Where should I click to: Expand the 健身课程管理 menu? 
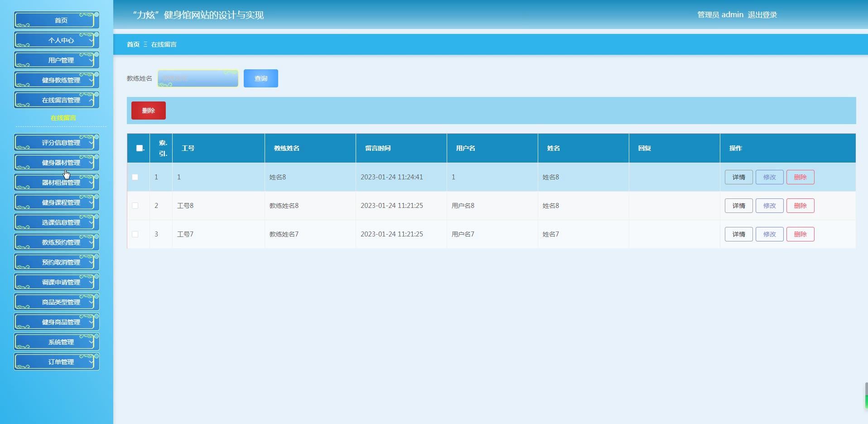61,202
